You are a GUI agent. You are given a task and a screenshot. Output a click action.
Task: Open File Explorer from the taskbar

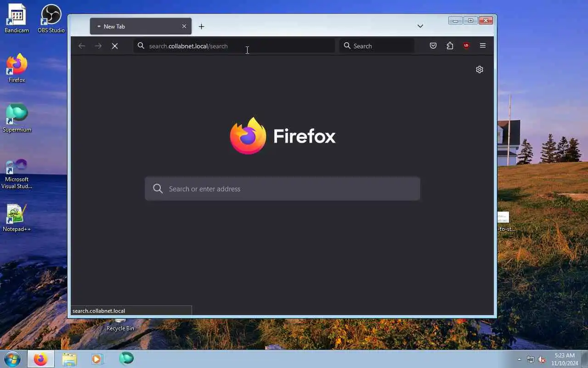pyautogui.click(x=69, y=359)
